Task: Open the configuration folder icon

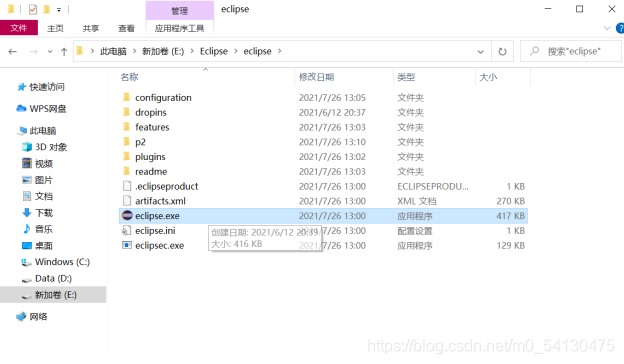Action: point(127,97)
